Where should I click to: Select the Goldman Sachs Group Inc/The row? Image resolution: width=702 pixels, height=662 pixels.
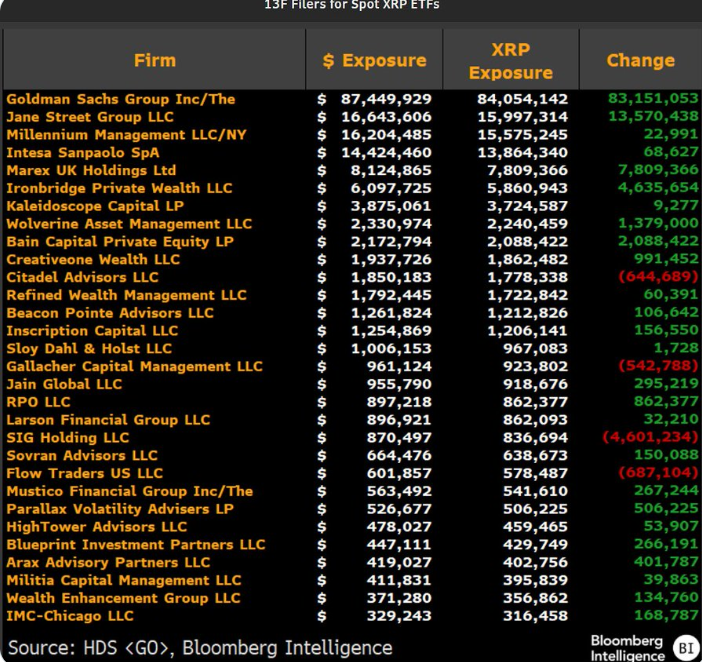point(352,99)
